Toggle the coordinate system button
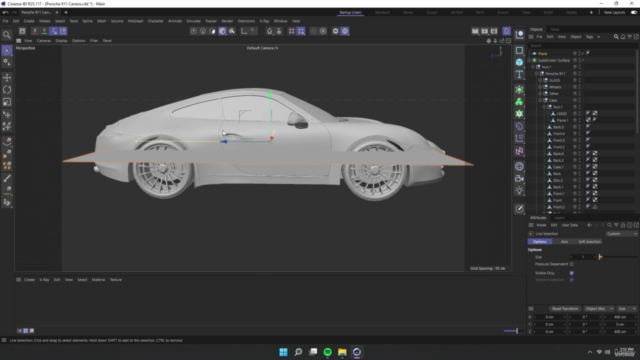The image size is (640, 360). click(x=63, y=31)
